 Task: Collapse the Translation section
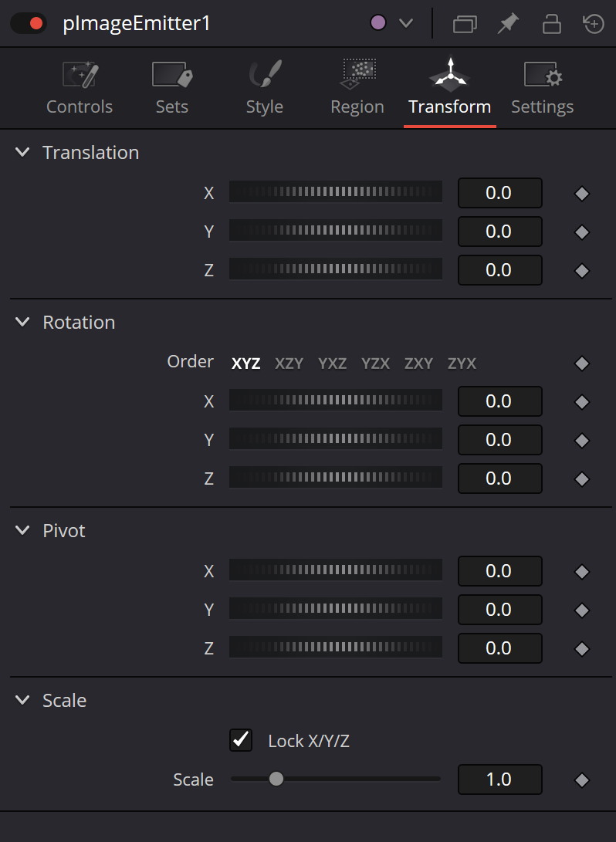coord(22,153)
